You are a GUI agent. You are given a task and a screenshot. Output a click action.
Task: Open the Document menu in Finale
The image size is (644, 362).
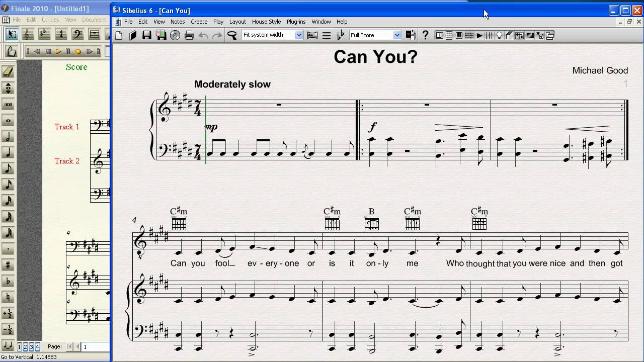pyautogui.click(x=94, y=20)
